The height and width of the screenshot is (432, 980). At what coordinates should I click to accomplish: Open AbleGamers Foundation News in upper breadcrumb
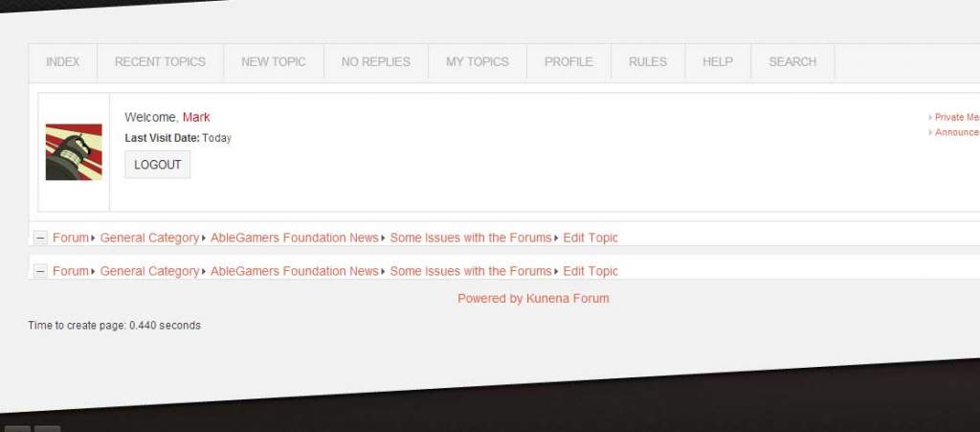click(294, 238)
